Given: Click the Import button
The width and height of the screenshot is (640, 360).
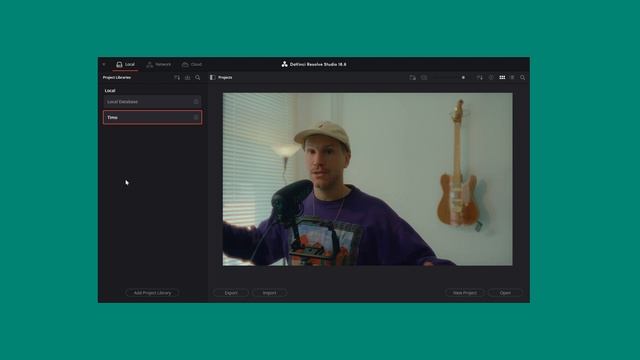Looking at the screenshot, I should [x=269, y=293].
